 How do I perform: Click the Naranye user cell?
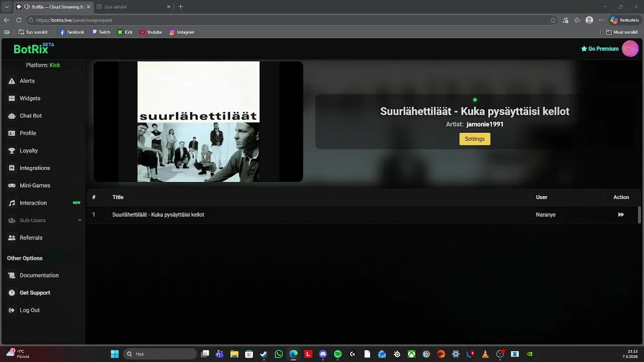(545, 215)
